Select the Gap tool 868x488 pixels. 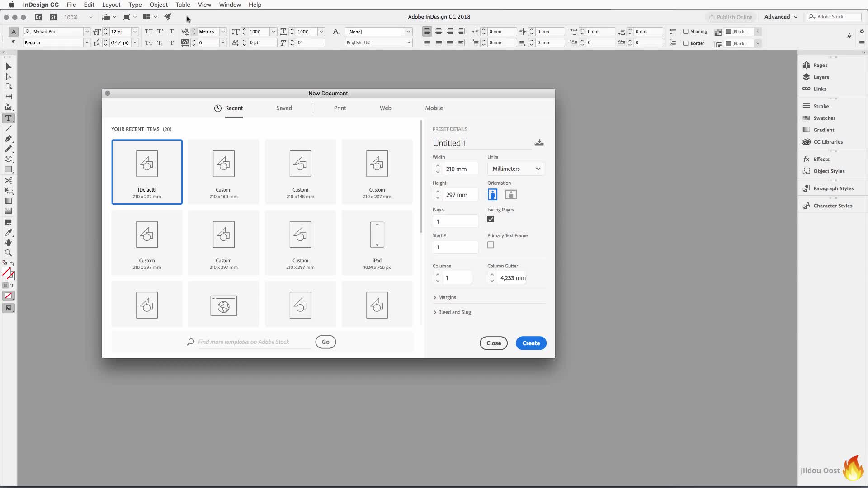(x=8, y=96)
